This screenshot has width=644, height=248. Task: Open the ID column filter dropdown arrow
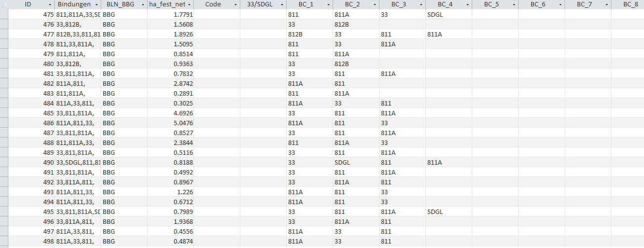(50, 4)
